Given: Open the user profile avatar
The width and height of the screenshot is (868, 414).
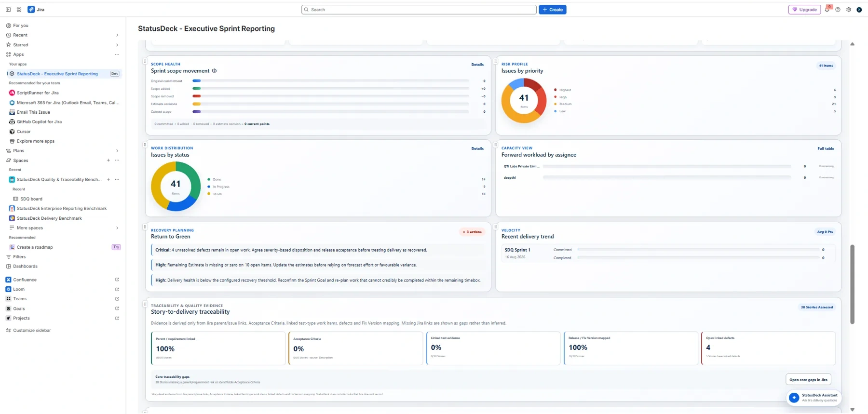Looking at the screenshot, I should (x=859, y=10).
